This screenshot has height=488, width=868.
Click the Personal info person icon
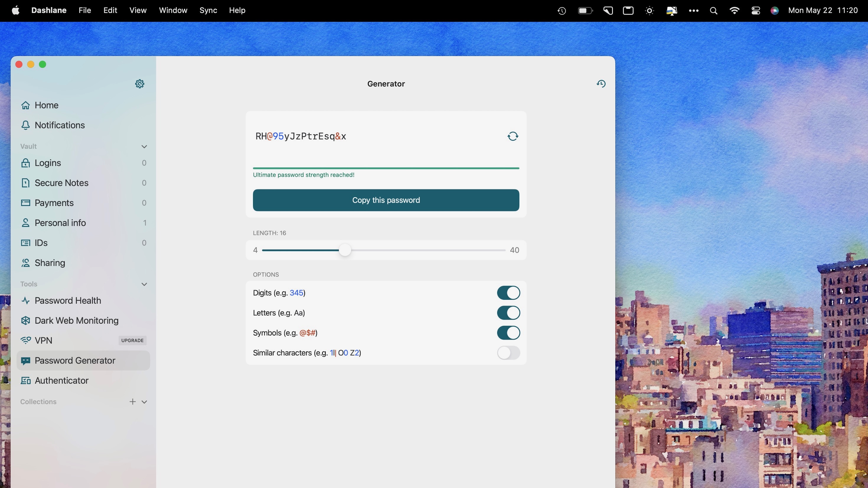click(25, 223)
